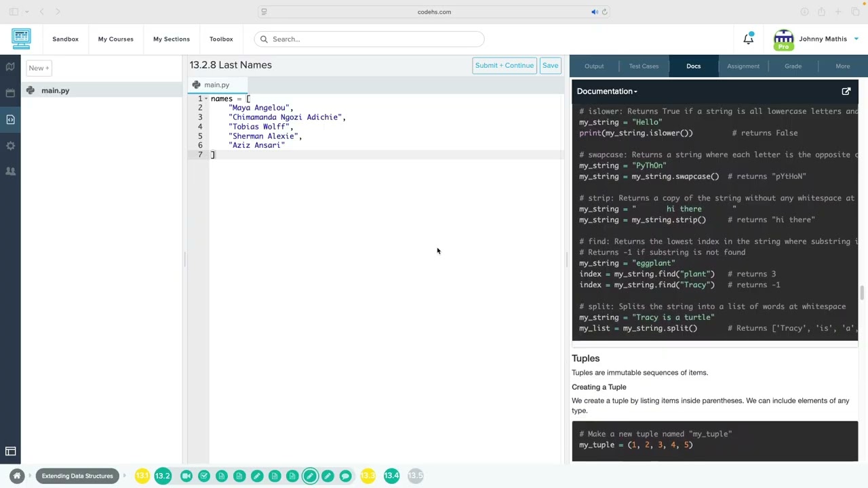Open My Courses in the top navigation
Image resolution: width=868 pixels, height=488 pixels.
pyautogui.click(x=115, y=39)
